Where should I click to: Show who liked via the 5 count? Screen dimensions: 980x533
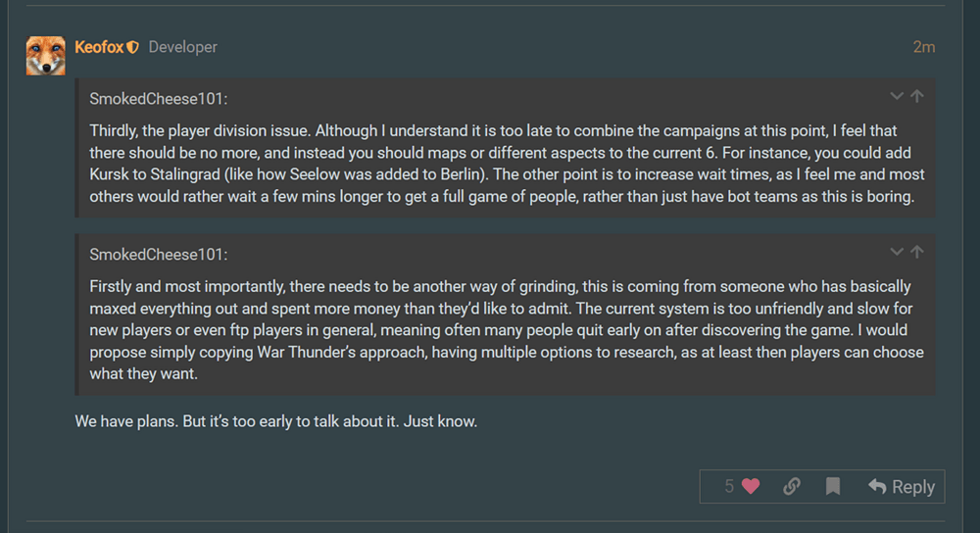pos(729,487)
